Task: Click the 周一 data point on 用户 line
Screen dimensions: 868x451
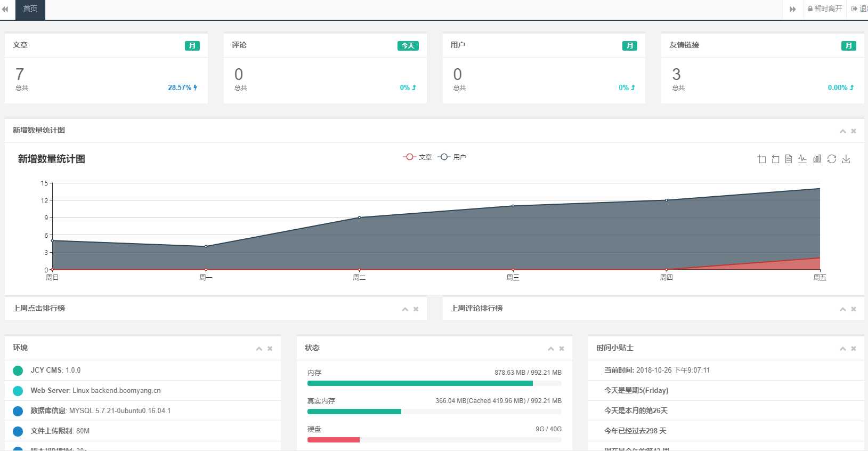Action: [206, 246]
